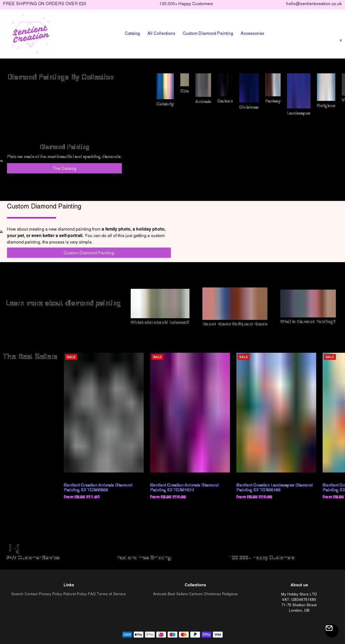Open the Celebrity collection thumbnail

point(165,86)
